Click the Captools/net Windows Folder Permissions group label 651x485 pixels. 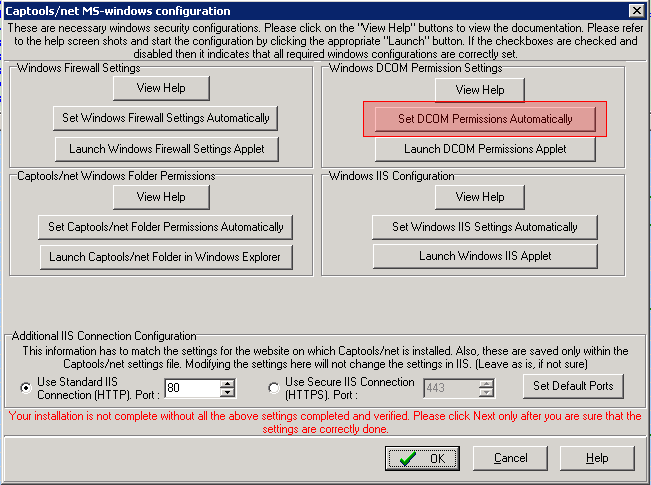116,176
